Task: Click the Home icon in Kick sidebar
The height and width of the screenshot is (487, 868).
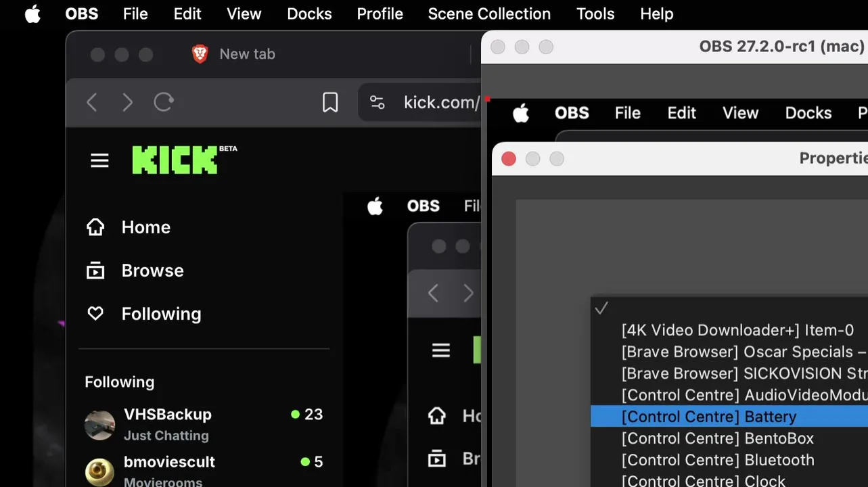Action: [x=95, y=227]
